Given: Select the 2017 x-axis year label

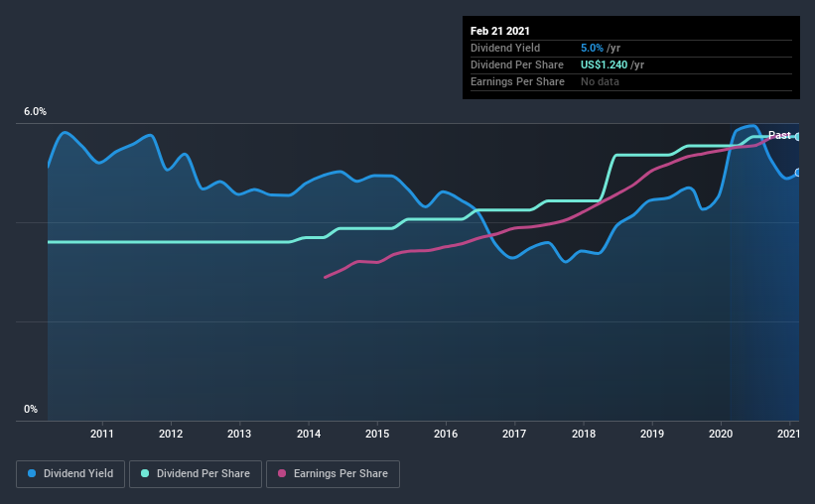Looking at the screenshot, I should point(514,434).
